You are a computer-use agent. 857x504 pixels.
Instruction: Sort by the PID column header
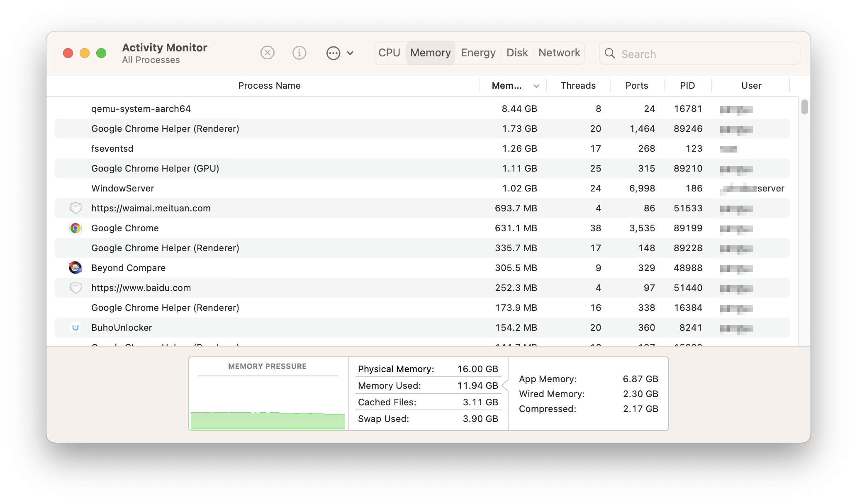tap(687, 86)
